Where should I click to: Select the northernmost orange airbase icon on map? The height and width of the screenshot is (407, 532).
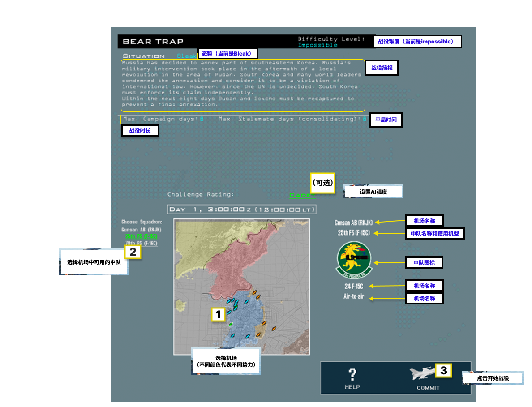[x=254, y=292]
